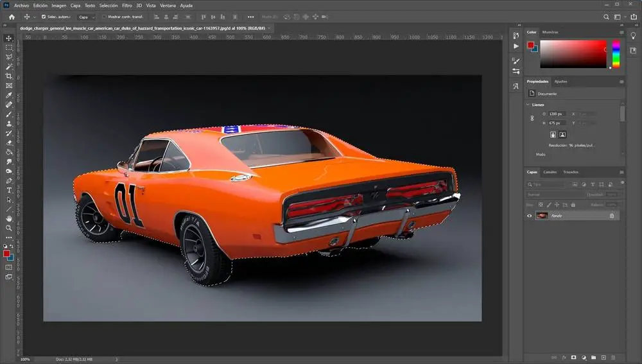Open the workspace switcher dropdown
Image resolution: width=642 pixels, height=364 pixels.
619,17
